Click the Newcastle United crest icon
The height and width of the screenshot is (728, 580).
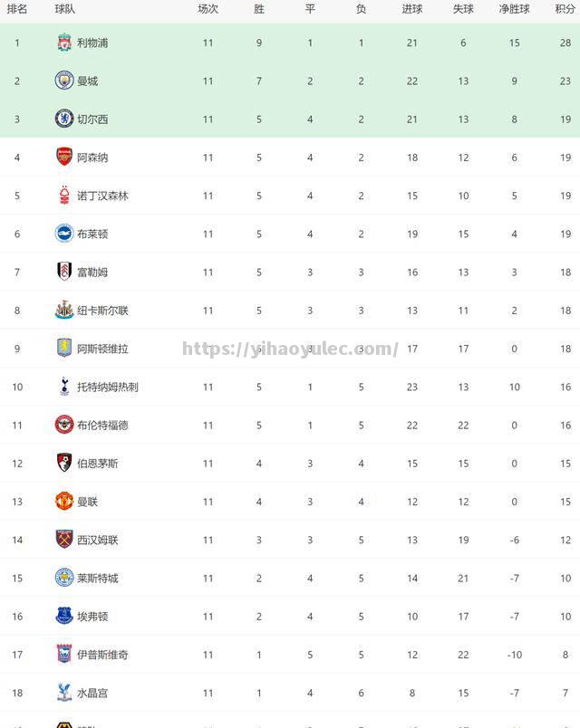(64, 310)
